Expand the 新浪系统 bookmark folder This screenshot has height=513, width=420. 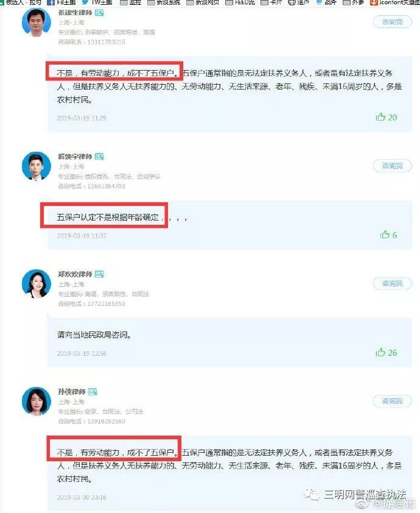point(164,2)
